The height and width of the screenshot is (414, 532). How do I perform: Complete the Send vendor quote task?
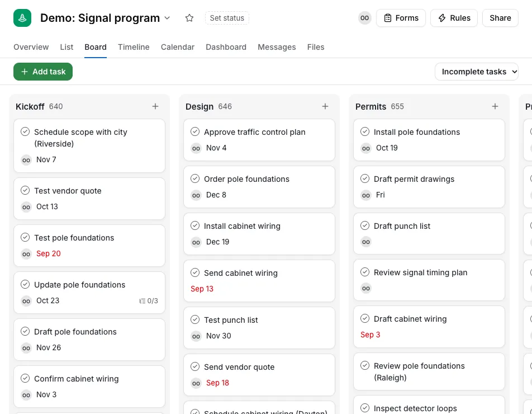pyautogui.click(x=195, y=366)
